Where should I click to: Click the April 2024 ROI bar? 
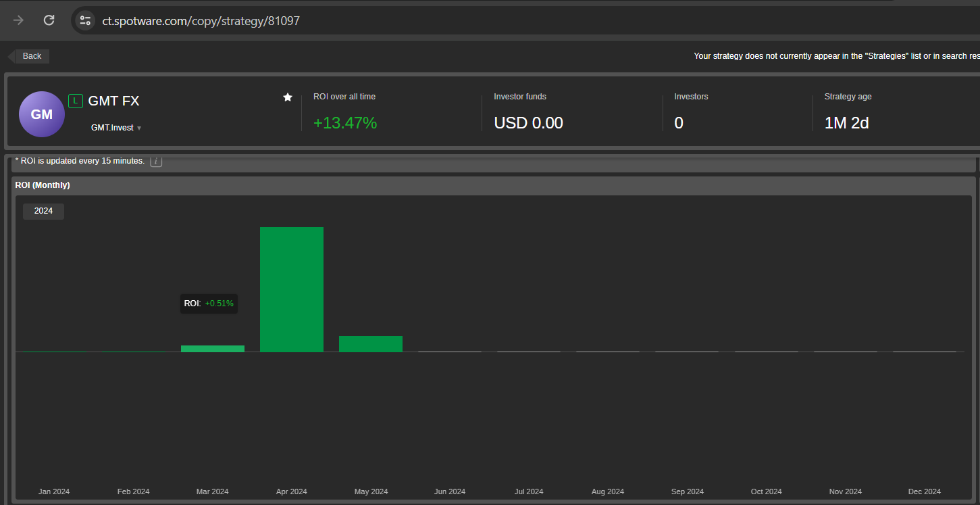pos(292,289)
